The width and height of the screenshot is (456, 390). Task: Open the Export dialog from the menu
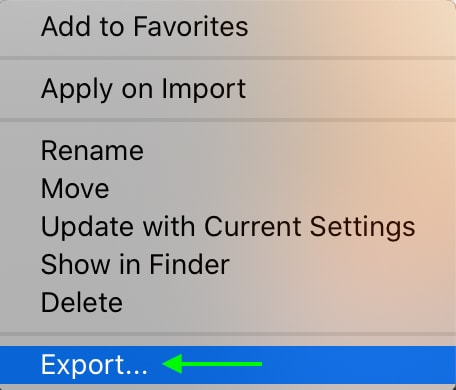tap(228, 365)
